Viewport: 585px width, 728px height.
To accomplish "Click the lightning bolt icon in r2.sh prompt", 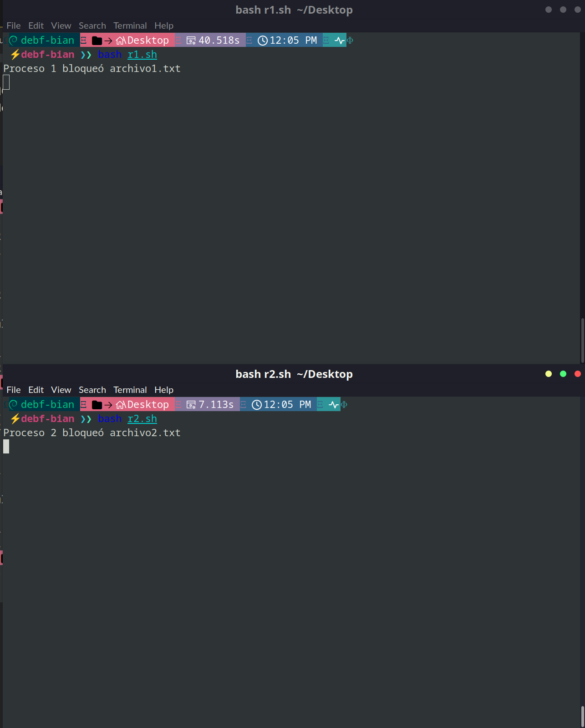I will [15, 419].
